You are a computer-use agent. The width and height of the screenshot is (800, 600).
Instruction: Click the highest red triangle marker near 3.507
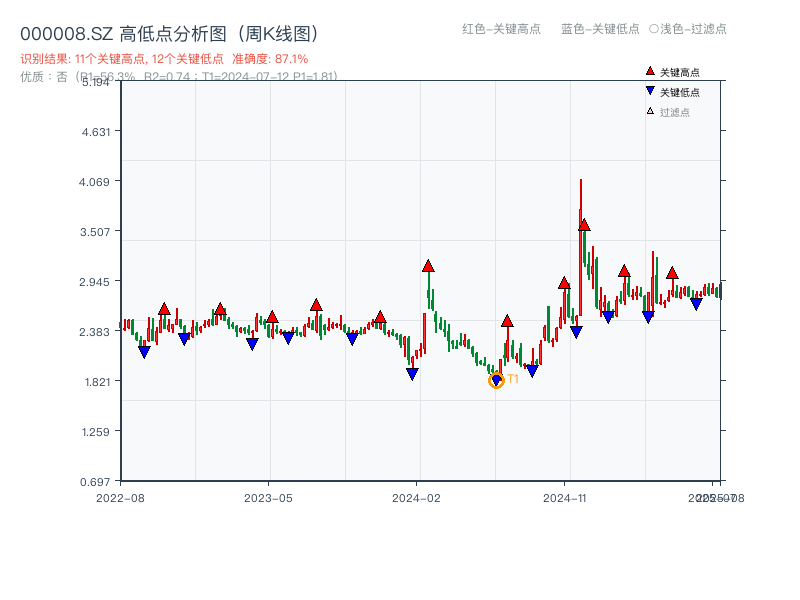pos(584,225)
